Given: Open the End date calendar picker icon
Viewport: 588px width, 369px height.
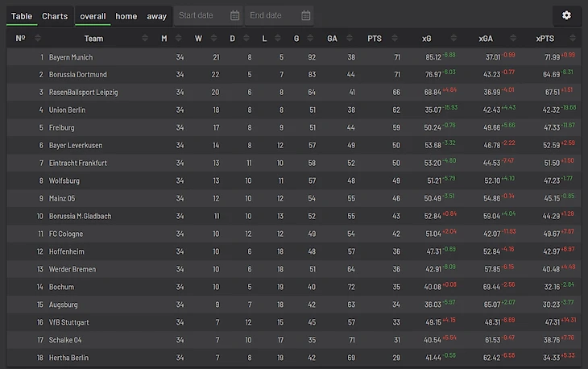Looking at the screenshot, I should (x=306, y=16).
